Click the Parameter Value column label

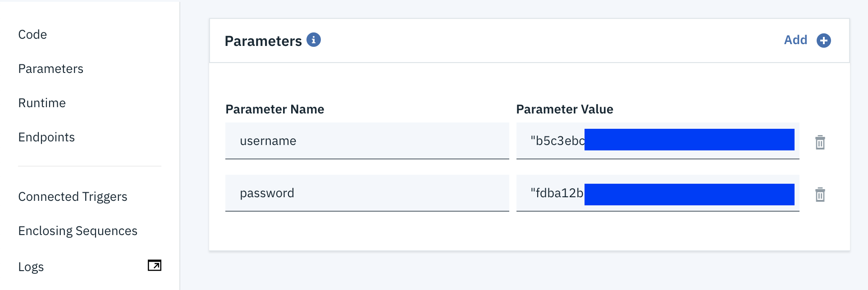pos(565,109)
